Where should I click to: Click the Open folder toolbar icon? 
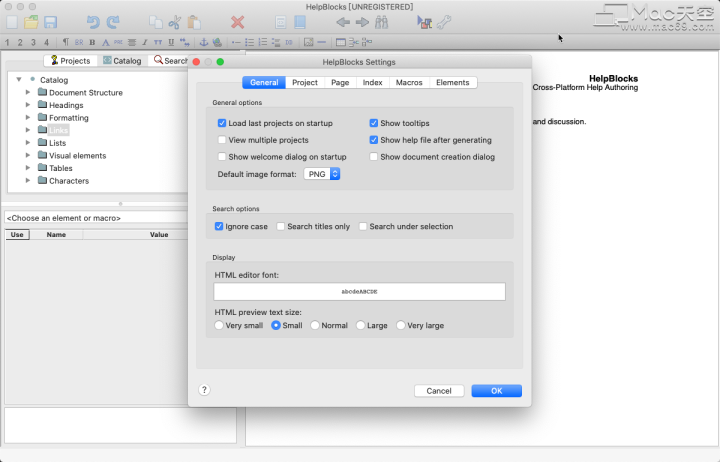click(x=31, y=22)
